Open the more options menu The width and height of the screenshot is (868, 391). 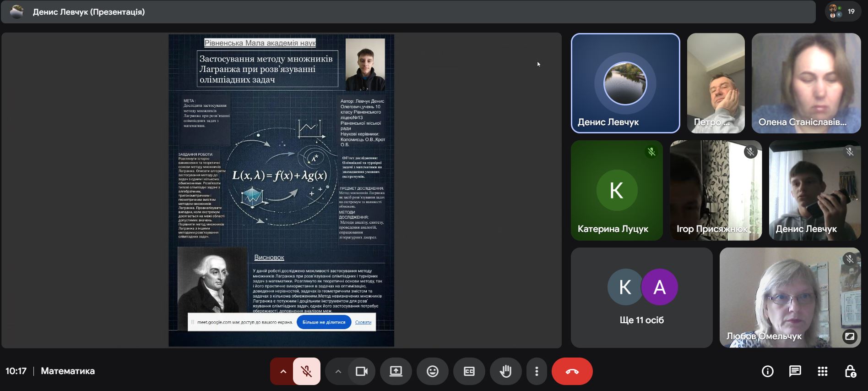coord(537,371)
